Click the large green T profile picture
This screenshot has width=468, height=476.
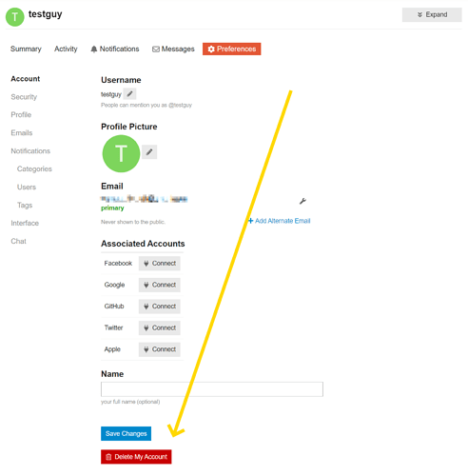121,153
